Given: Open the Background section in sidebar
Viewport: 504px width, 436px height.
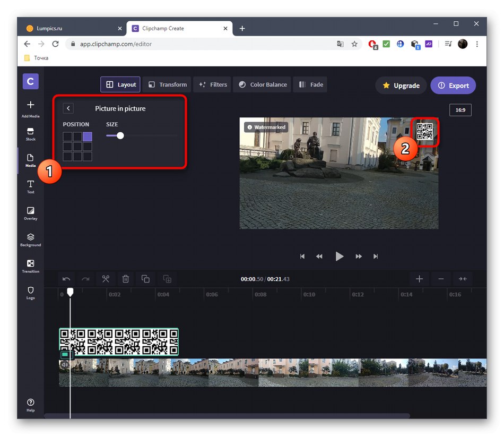Looking at the screenshot, I should tap(31, 240).
